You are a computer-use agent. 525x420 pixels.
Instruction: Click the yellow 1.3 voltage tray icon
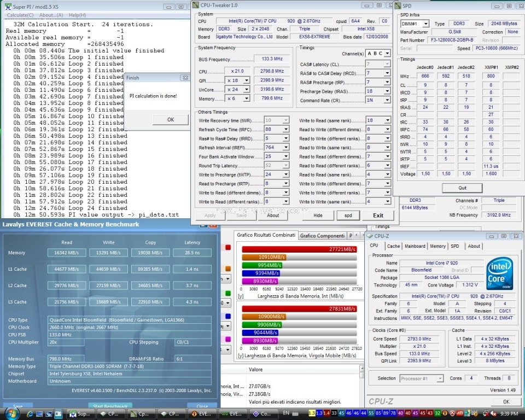[x=311, y=413]
